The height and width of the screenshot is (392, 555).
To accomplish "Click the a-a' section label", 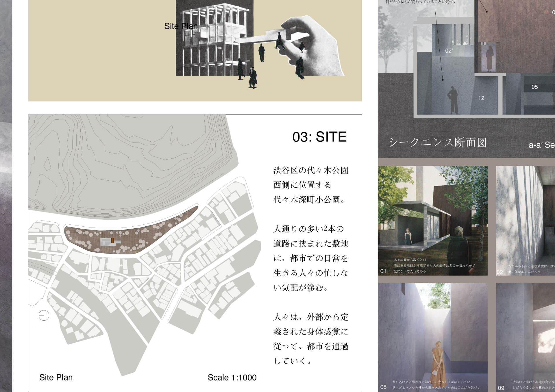I will pyautogui.click(x=541, y=145).
